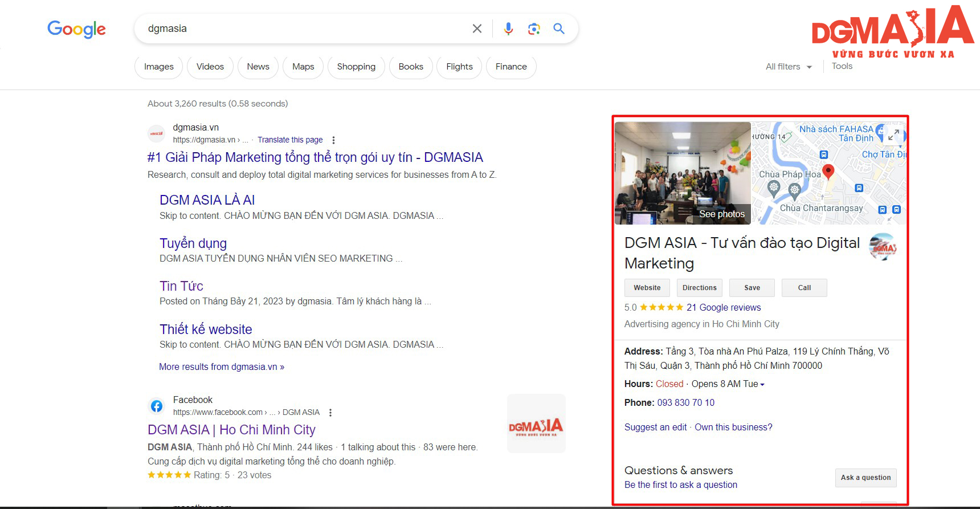Screen dimensions: 980x509
Task: Click Chùa Chantarangsay label on map
Action: tap(821, 208)
